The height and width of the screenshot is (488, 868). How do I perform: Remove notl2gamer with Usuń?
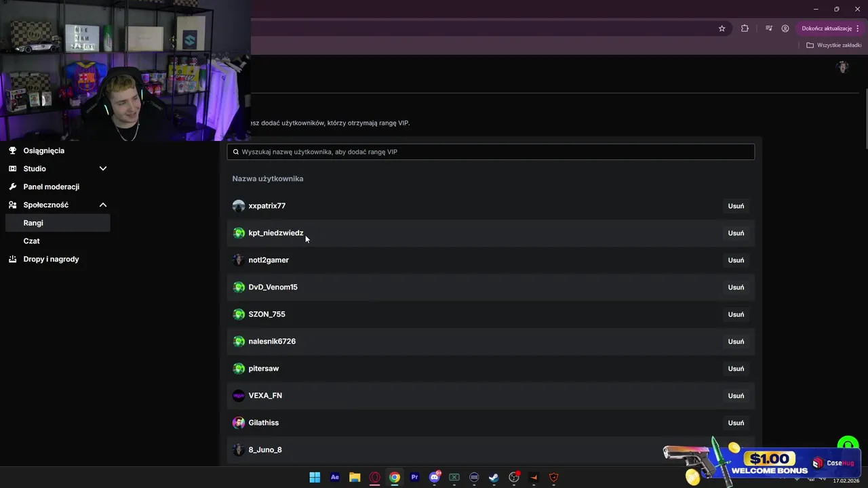[736, 260]
